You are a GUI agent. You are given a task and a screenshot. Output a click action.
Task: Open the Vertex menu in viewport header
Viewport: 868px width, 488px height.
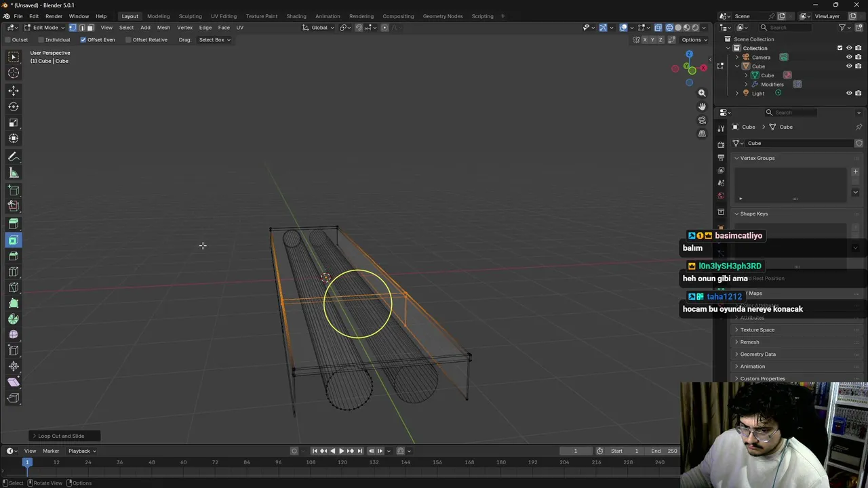[x=184, y=28]
